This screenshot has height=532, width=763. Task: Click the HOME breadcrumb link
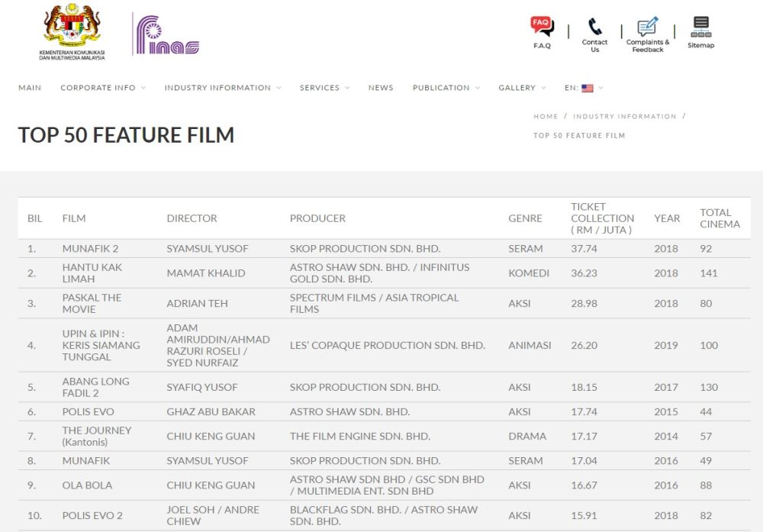click(546, 116)
